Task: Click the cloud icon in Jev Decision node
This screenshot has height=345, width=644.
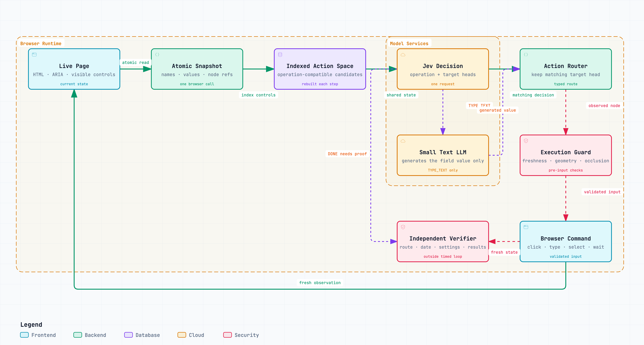Action: 403,54
